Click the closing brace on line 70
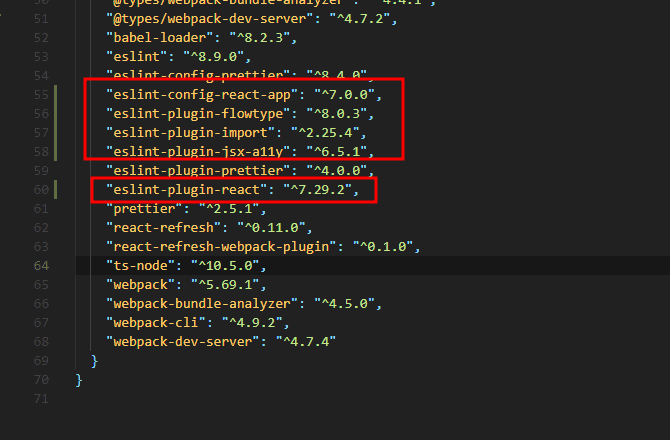Viewport: 670px width, 440px height. [79, 380]
